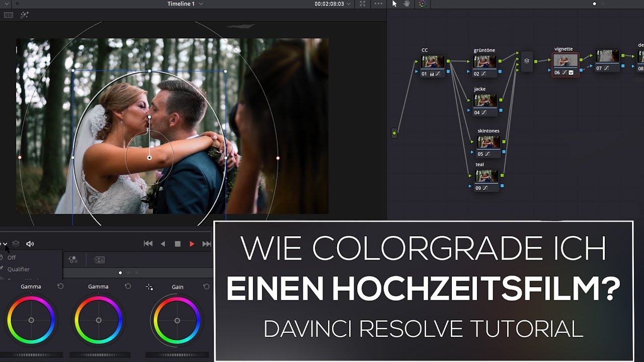Image resolution: width=644 pixels, height=362 pixels.
Task: Click the Gain crosshair picker icon
Action: (x=149, y=287)
